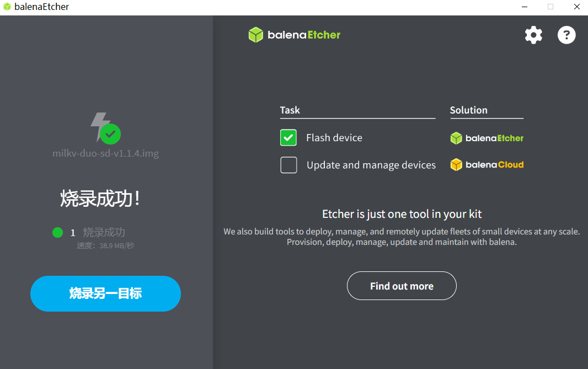This screenshot has height=369, width=588.
Task: Click the Flash device label
Action: coord(334,138)
